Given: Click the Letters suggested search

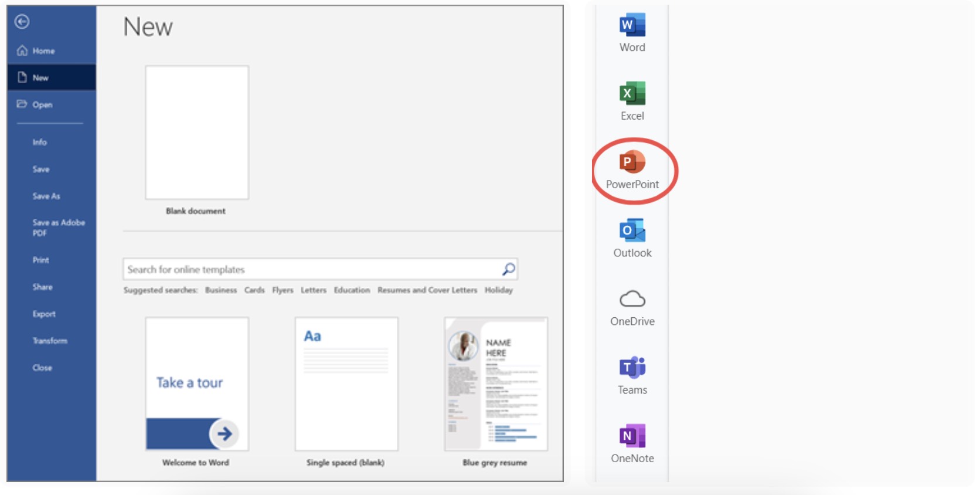Looking at the screenshot, I should [x=314, y=290].
